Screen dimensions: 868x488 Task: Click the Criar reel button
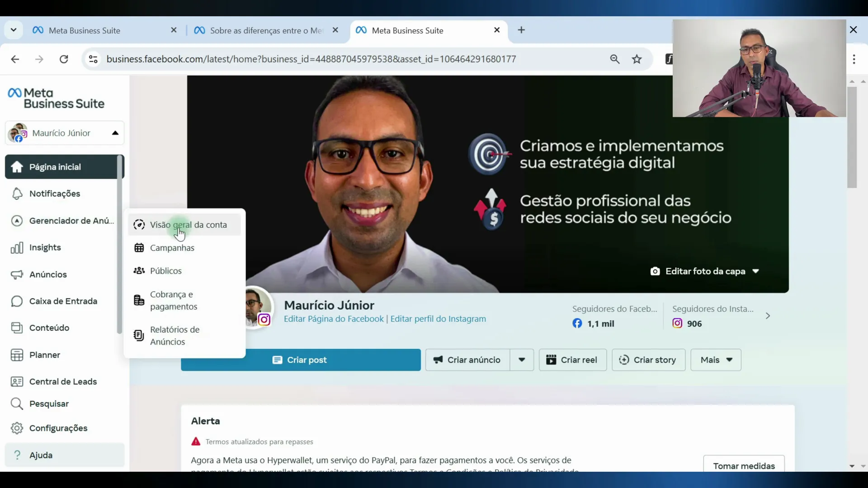point(573,360)
